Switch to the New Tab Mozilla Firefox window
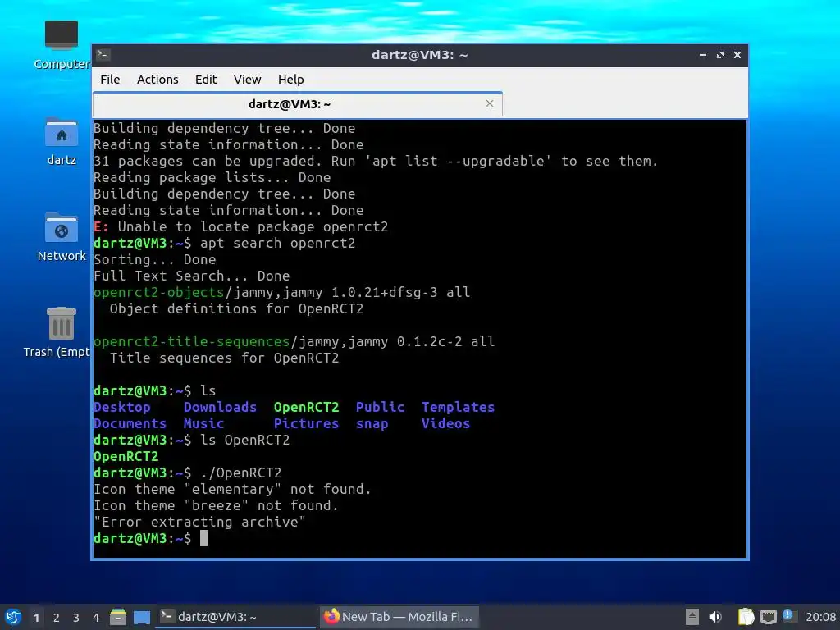 pos(399,617)
